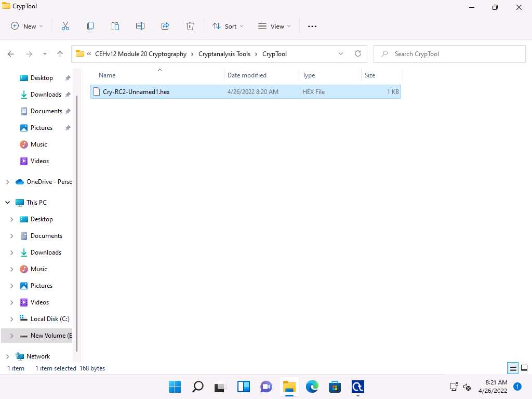Refresh the CrypTool folder view

tap(357, 54)
